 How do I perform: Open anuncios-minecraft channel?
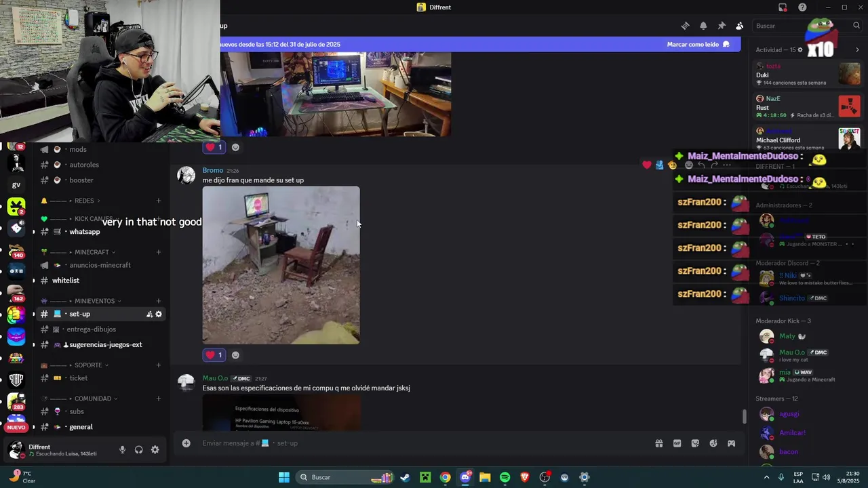[x=100, y=265]
